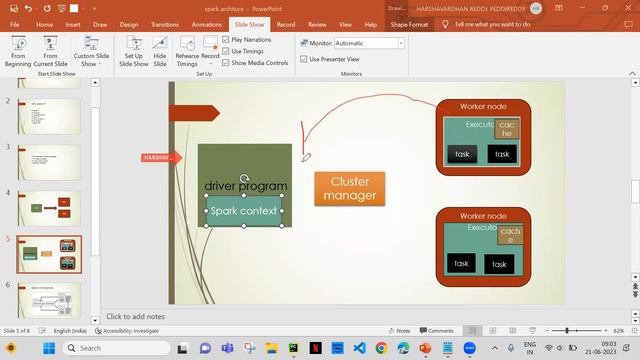
Task: Expand the Record button dropdown arrow
Action: tap(211, 64)
